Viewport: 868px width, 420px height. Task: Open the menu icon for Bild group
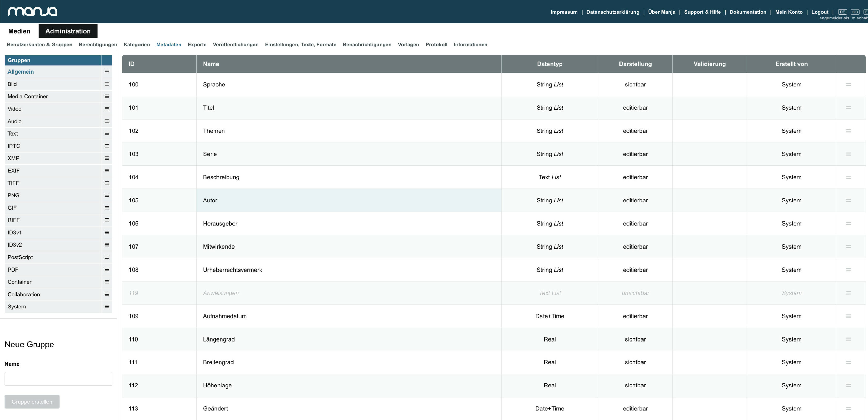pos(106,84)
